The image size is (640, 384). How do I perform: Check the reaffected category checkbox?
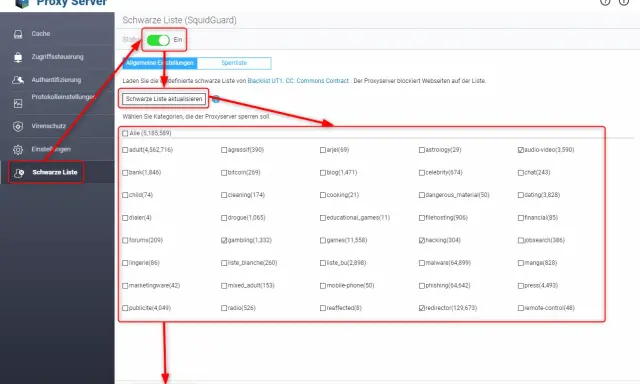(323, 308)
